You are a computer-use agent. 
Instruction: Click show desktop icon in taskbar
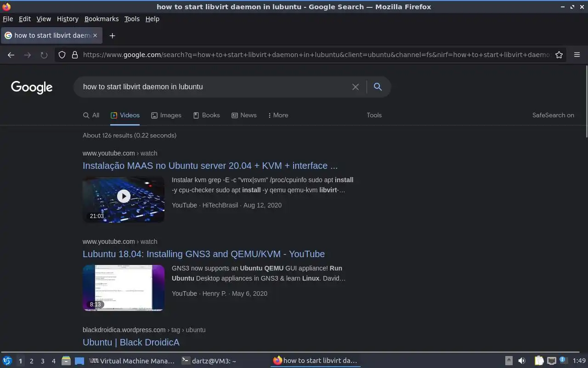point(79,361)
